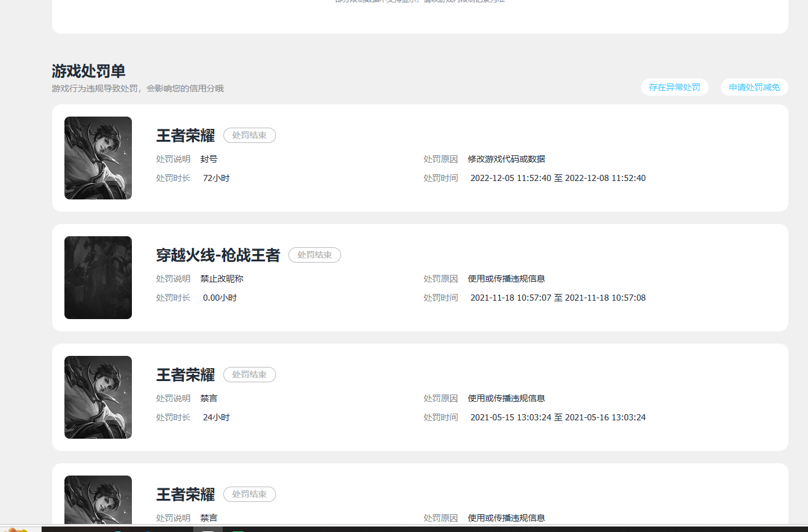Screen dimensions: 808x532
Task: Click the 处罚结束 badge on the bottom-most 王者荣耀 card
Action: [x=250, y=494]
